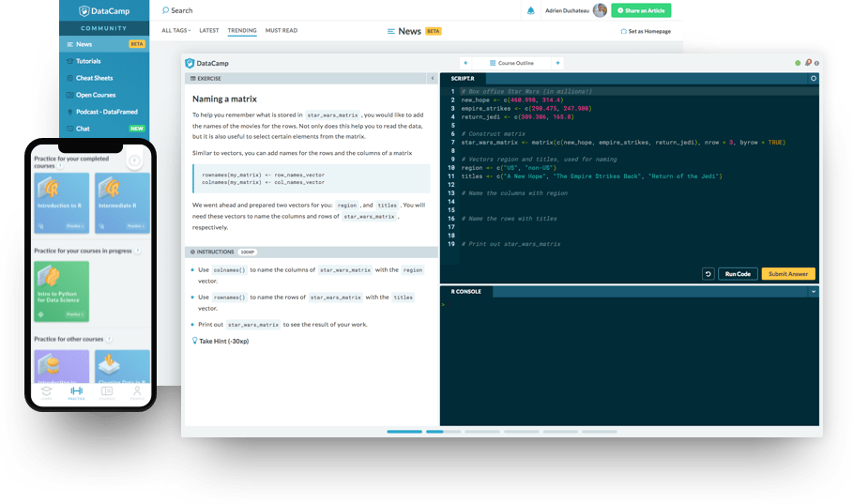Click help icon beside other courses heading

click(110, 339)
